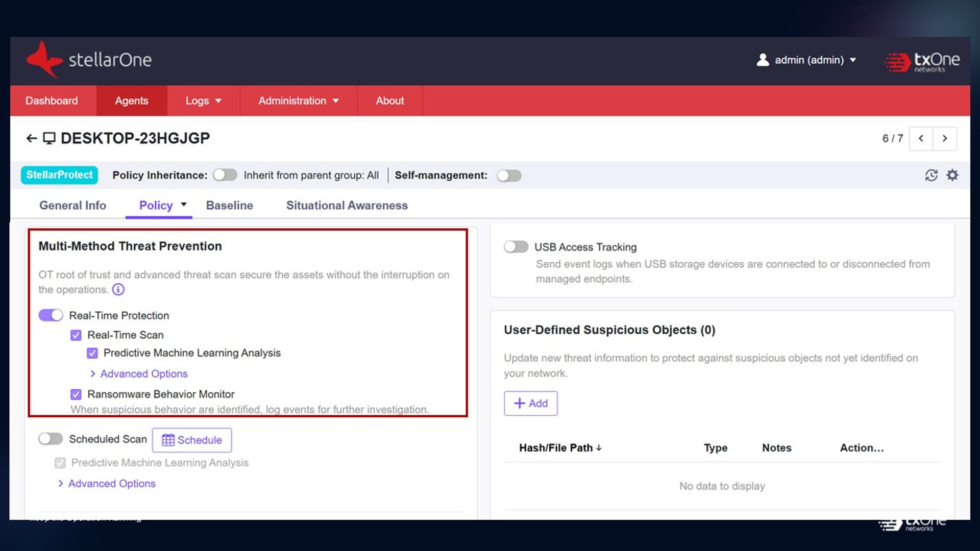Click the 6 / 7 page counter
This screenshot has height=551, width=980.
click(x=893, y=138)
